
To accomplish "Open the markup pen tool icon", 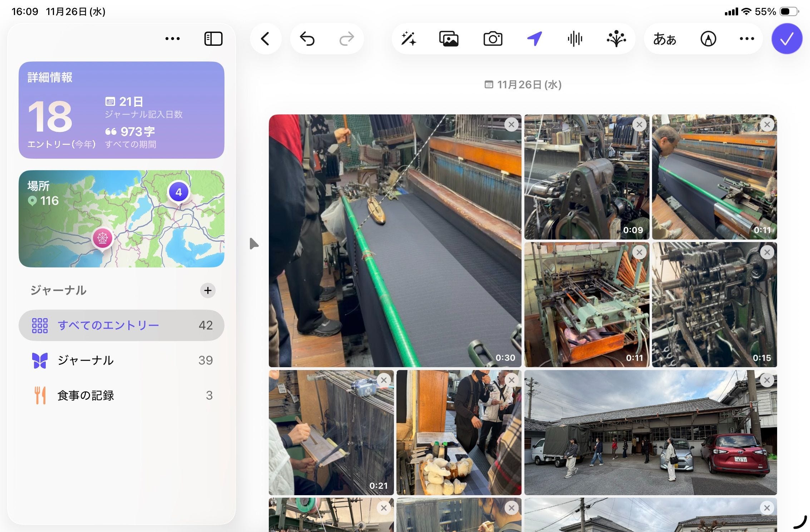I will (708, 39).
